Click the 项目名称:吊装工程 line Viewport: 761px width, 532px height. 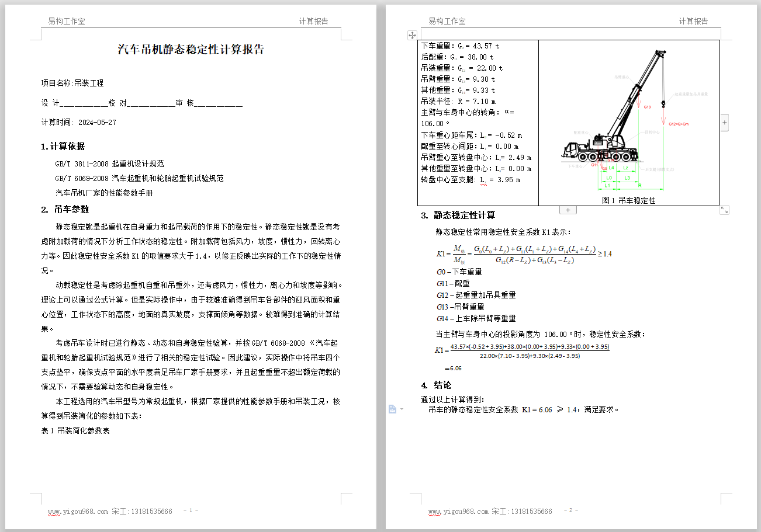72,84
